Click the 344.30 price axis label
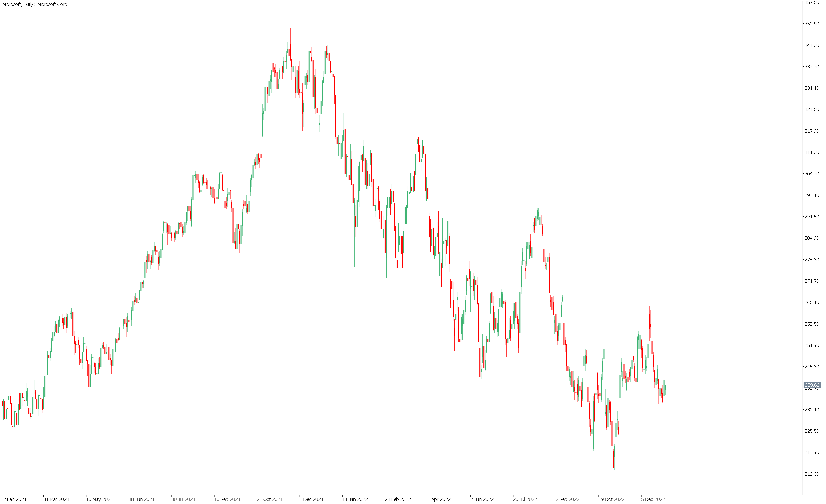Image resolution: width=826 pixels, height=504 pixels. 812,45
